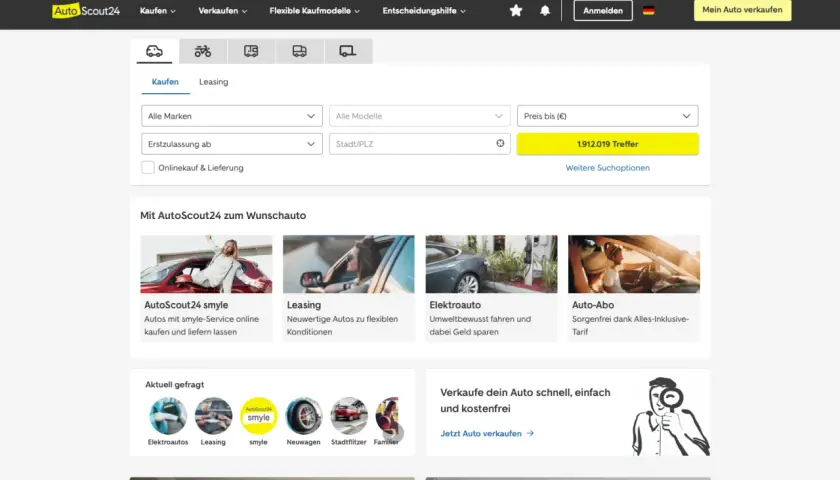This screenshot has height=480, width=840.
Task: Change language via German flag icon
Action: (x=648, y=10)
